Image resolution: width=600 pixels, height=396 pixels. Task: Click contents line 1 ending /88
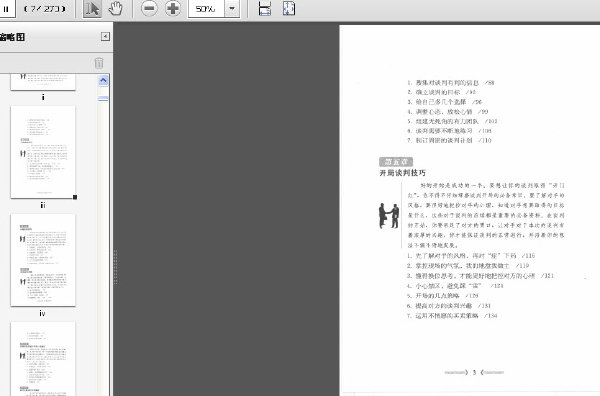tap(450, 83)
